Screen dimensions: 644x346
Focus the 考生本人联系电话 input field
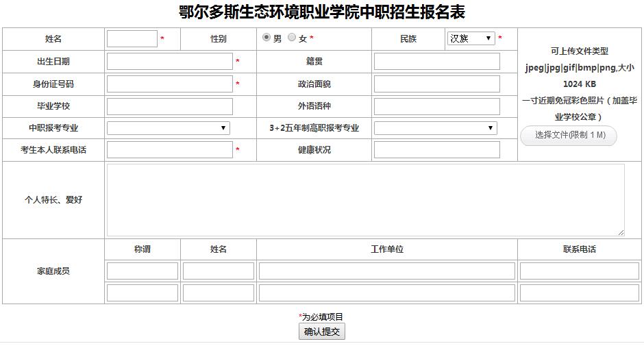point(170,149)
